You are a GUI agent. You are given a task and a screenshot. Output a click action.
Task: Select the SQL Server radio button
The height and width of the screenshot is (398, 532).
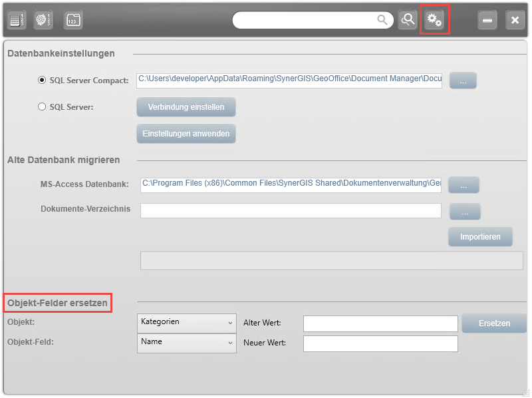42,106
